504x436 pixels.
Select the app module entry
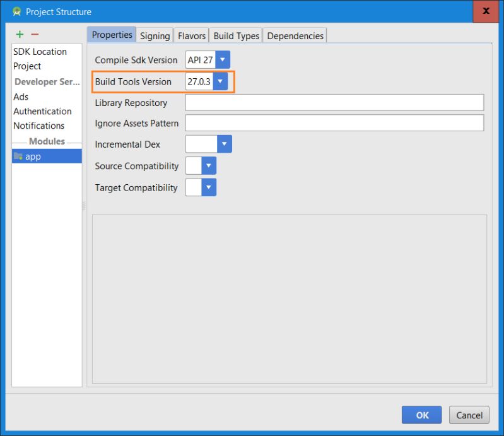tap(47, 156)
